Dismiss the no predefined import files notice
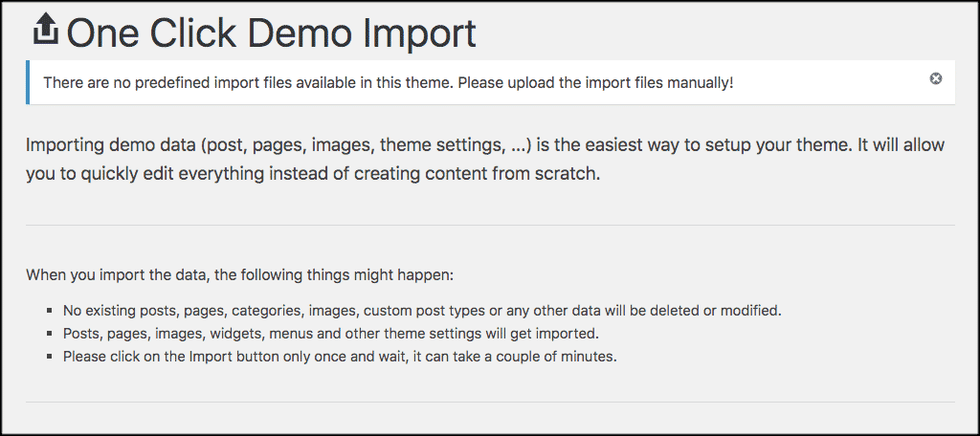Viewport: 980px width, 436px height. [935, 78]
